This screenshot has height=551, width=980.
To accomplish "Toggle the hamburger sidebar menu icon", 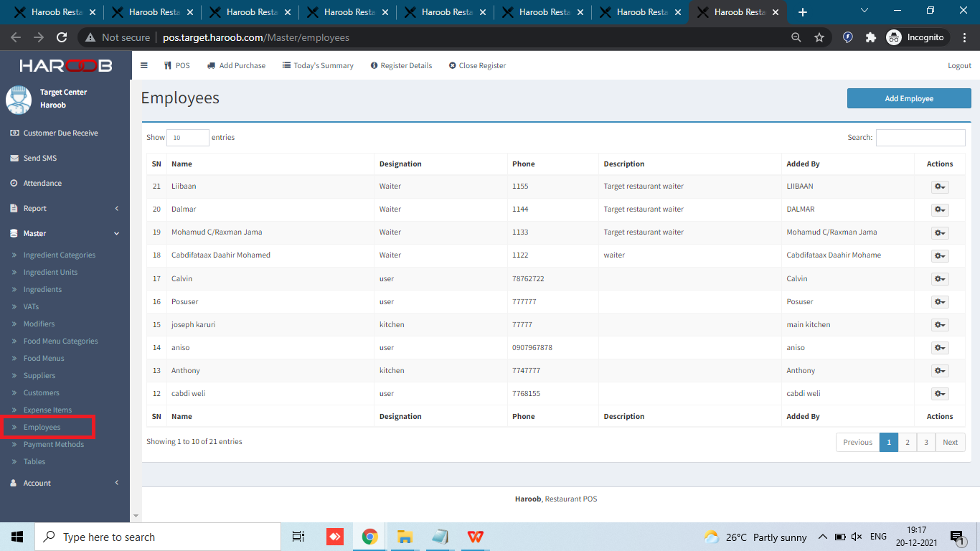I will pyautogui.click(x=143, y=65).
